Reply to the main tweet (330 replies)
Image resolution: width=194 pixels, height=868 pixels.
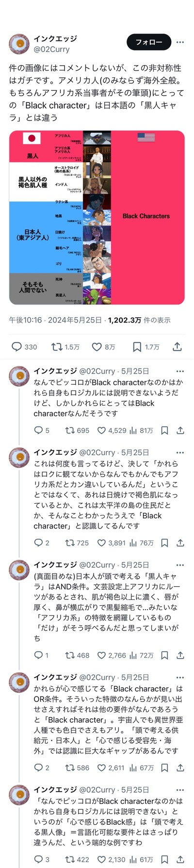coord(24,347)
